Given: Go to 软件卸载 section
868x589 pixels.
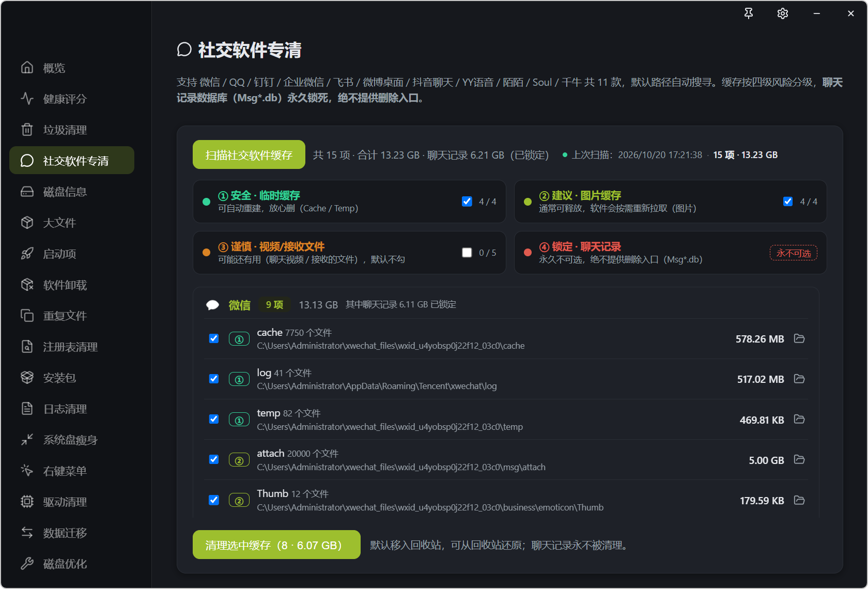Looking at the screenshot, I should tap(72, 285).
